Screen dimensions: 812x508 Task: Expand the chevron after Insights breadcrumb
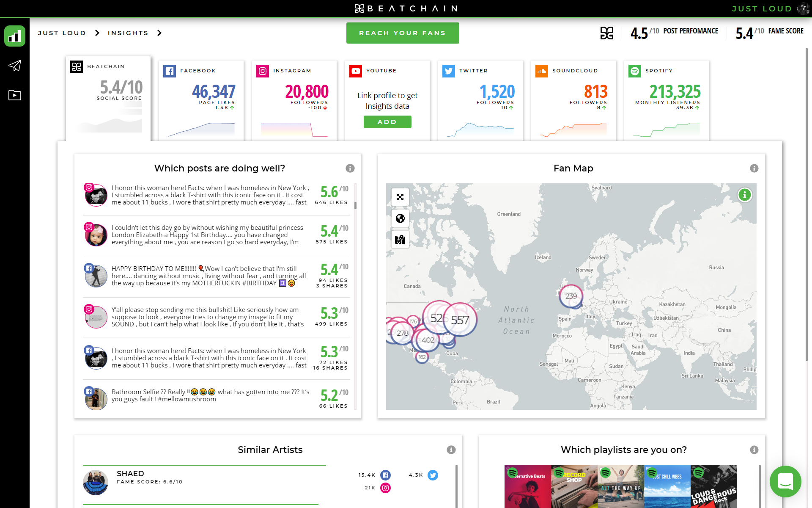tap(159, 33)
